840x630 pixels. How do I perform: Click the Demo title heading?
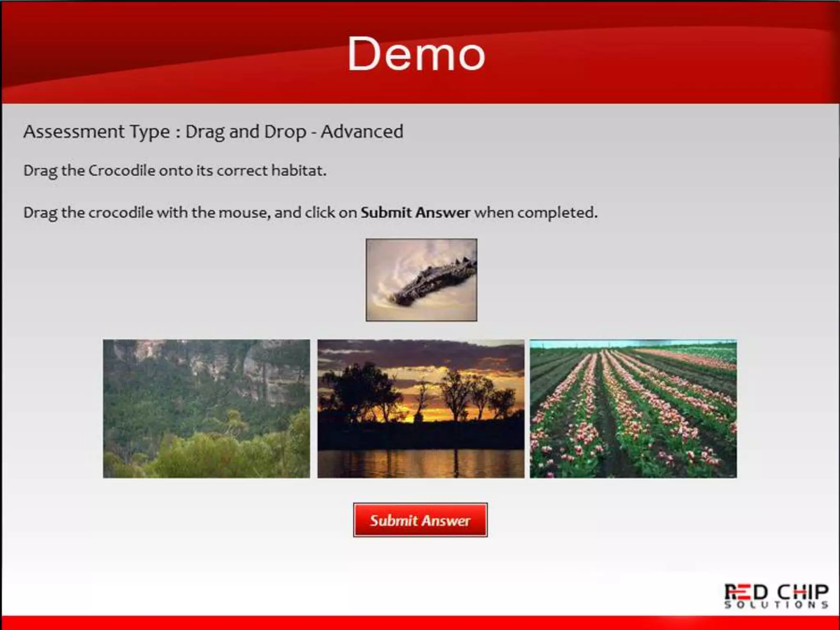[417, 54]
